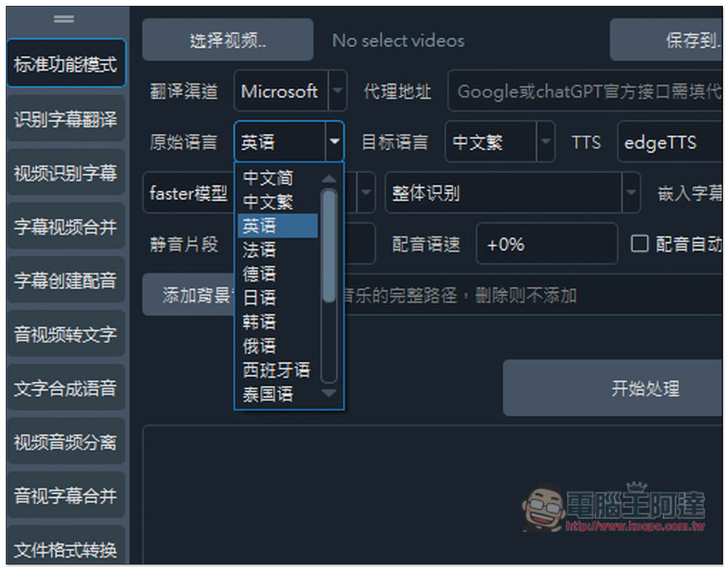The width and height of the screenshot is (728, 571).
Task: Click the language list scrollbar thumb
Action: (329, 246)
